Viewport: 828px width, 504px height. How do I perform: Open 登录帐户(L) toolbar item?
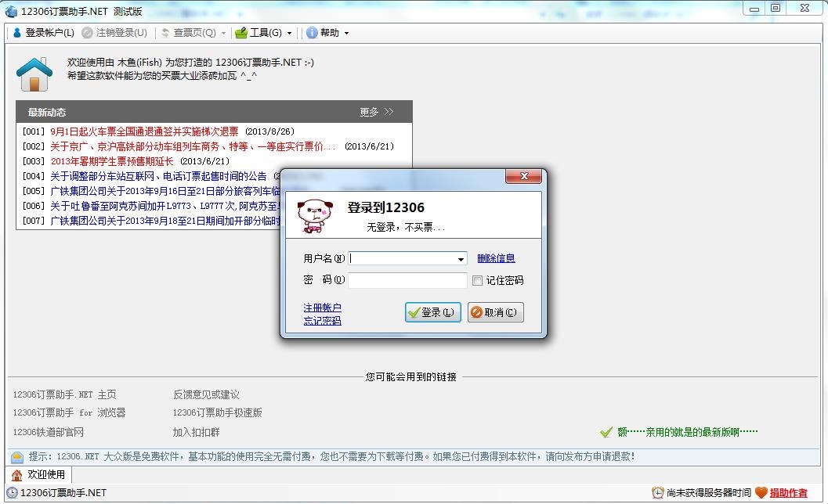click(43, 33)
